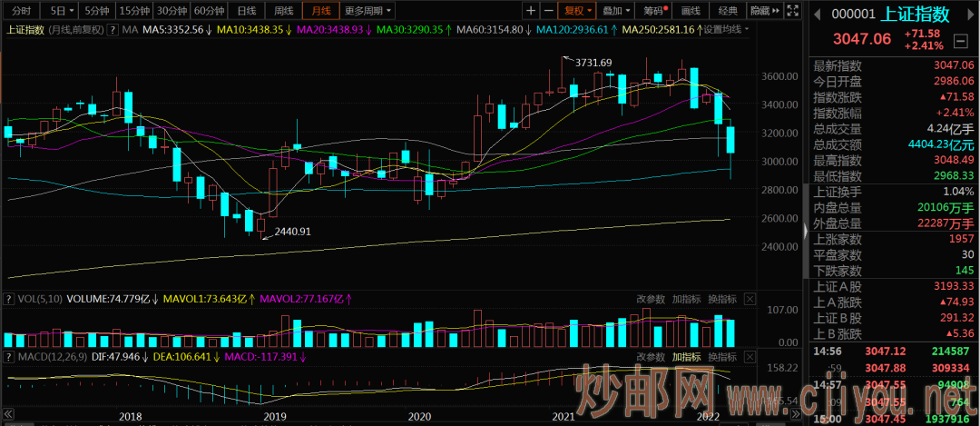Click 改参数 in the VOL panel
Screen dimensions: 980x426
click(652, 299)
